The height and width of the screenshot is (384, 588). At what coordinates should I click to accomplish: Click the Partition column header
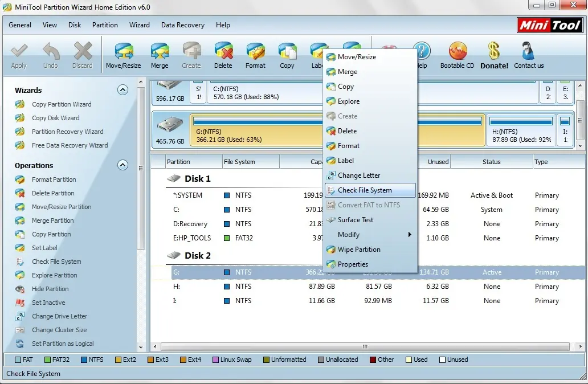click(x=194, y=162)
